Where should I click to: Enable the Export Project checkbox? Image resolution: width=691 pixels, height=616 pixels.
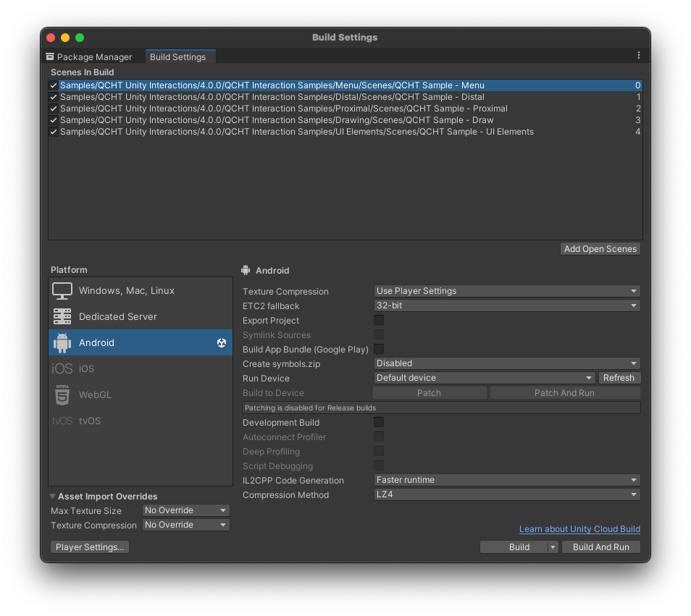pos(379,320)
